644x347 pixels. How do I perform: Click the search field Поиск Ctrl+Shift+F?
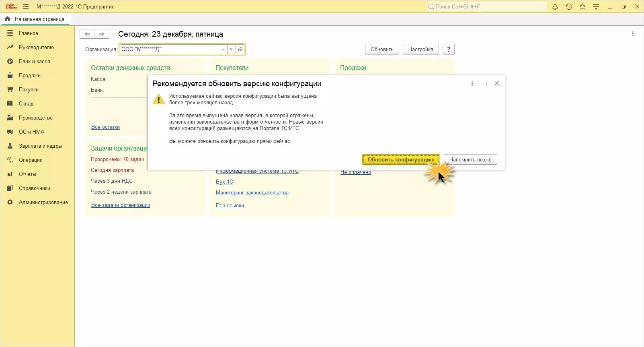(487, 6)
